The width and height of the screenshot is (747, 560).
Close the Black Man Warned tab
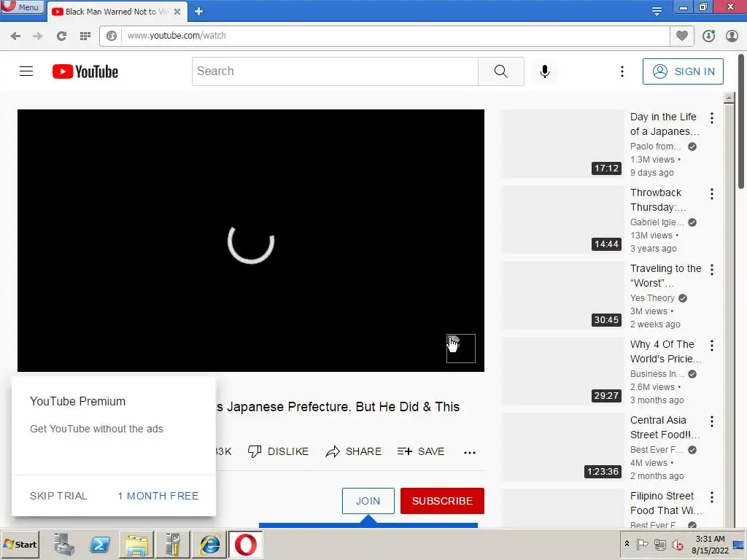pos(177,12)
